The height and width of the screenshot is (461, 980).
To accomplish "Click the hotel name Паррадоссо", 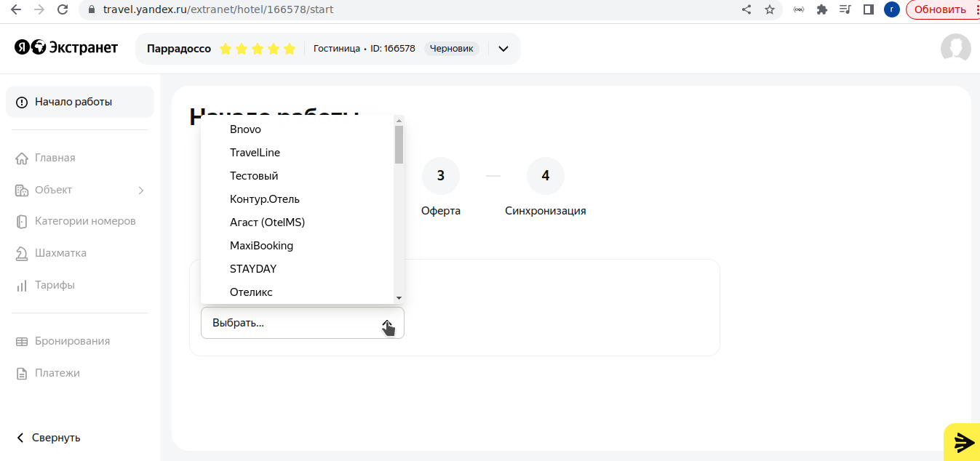I will tap(179, 49).
